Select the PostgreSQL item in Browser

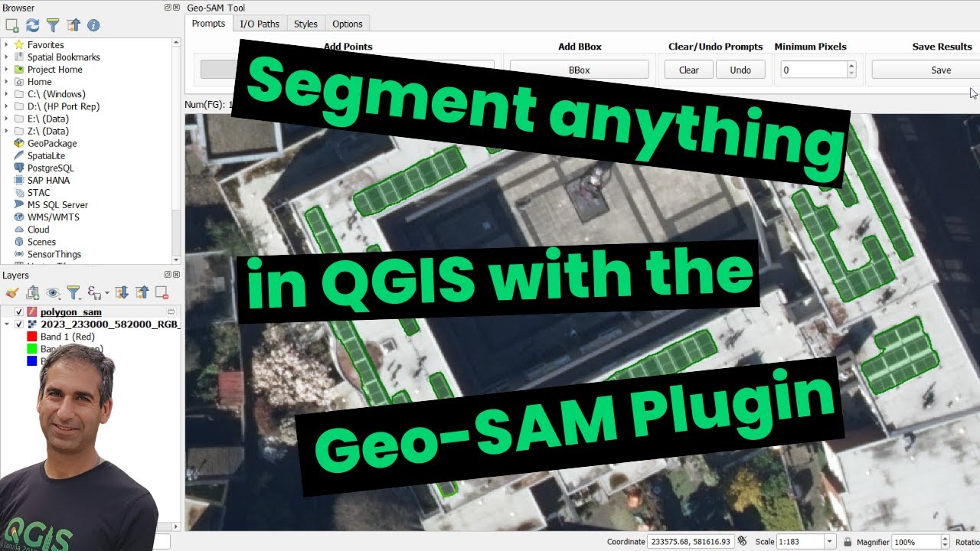pyautogui.click(x=51, y=168)
